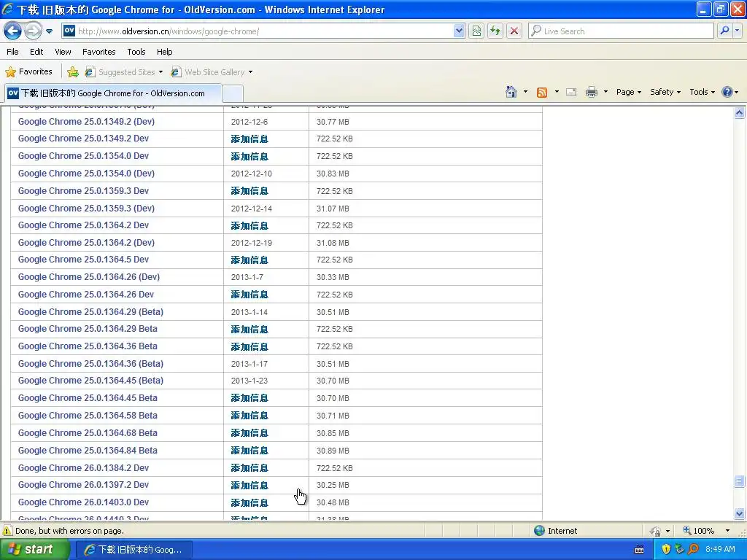Click the Read Mail icon
The height and width of the screenshot is (560, 747).
[571, 92]
